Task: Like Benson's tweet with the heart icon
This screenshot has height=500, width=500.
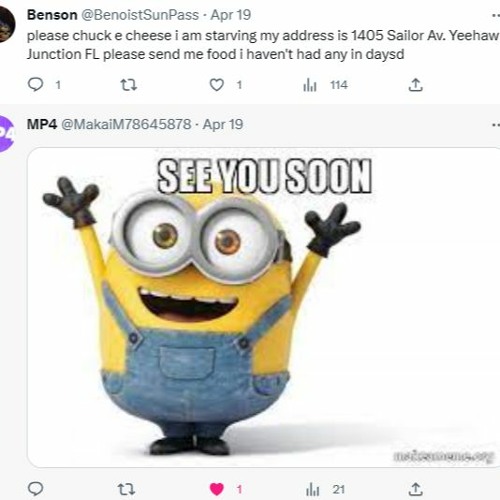Action: (217, 85)
